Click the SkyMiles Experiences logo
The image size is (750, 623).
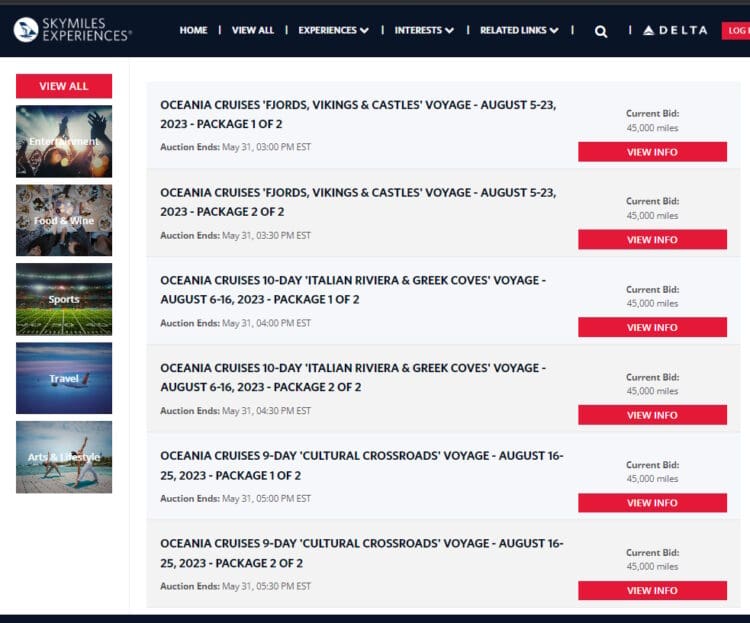(x=72, y=30)
